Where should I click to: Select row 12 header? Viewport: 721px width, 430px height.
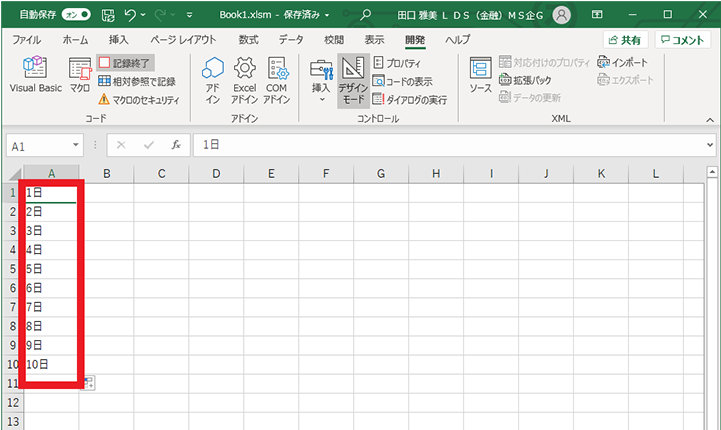pos(13,402)
